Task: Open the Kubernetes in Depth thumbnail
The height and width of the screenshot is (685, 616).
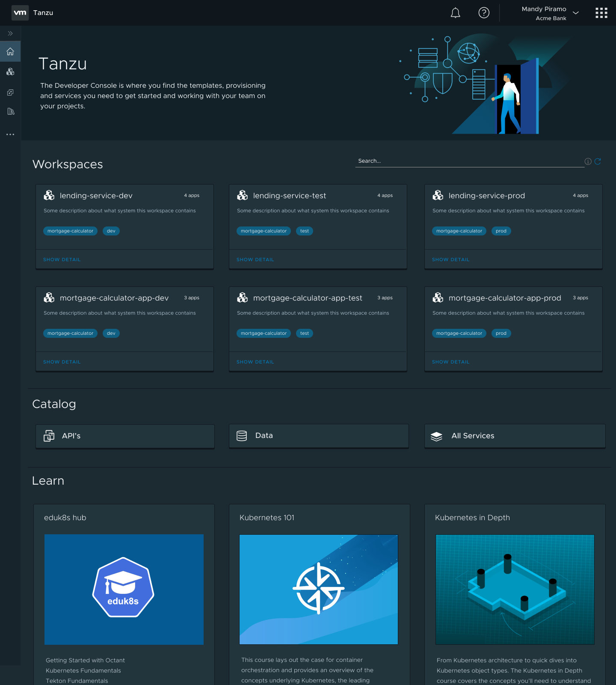Action: tap(515, 590)
